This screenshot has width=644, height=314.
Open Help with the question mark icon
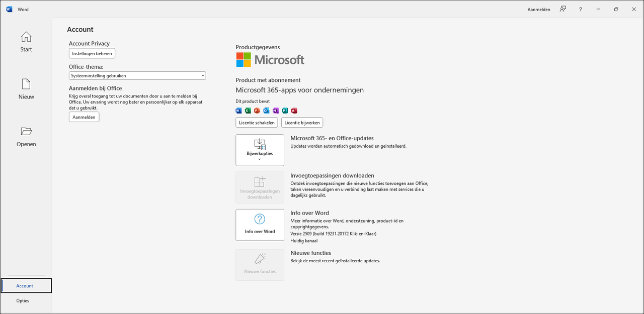click(x=581, y=9)
